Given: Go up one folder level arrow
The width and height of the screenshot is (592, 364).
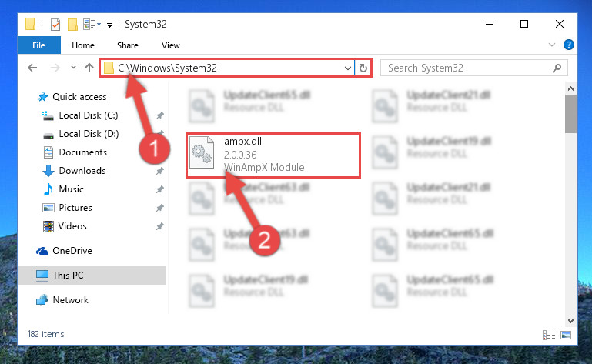Looking at the screenshot, I should [89, 68].
